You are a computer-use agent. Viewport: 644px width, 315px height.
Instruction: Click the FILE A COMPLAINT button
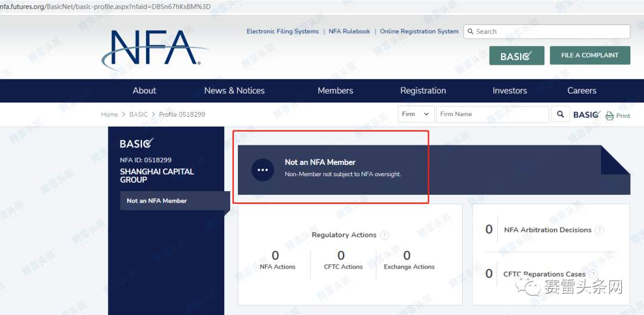pyautogui.click(x=590, y=55)
